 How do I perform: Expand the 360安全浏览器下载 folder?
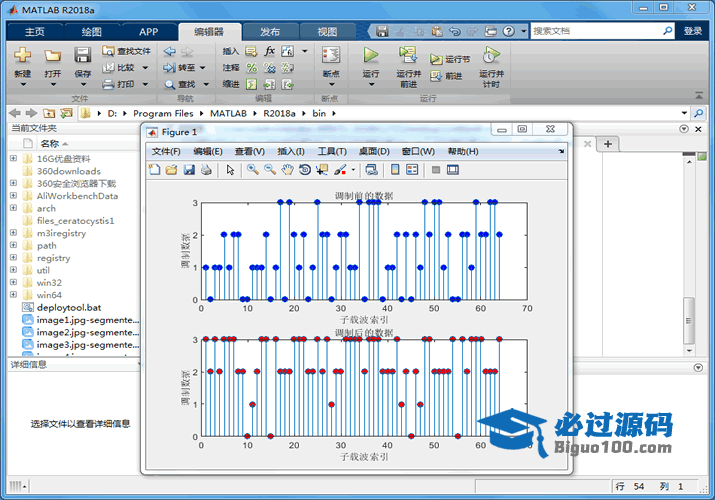point(13,183)
